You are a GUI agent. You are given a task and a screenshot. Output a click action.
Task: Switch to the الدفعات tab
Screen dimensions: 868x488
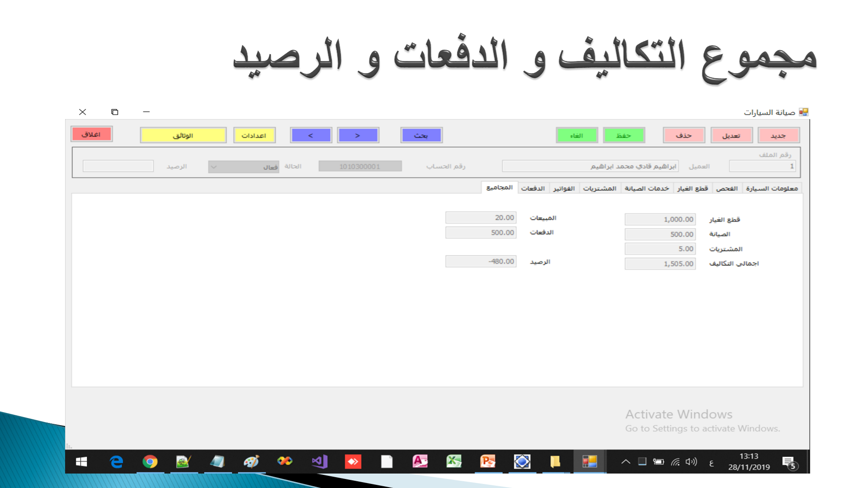click(533, 188)
